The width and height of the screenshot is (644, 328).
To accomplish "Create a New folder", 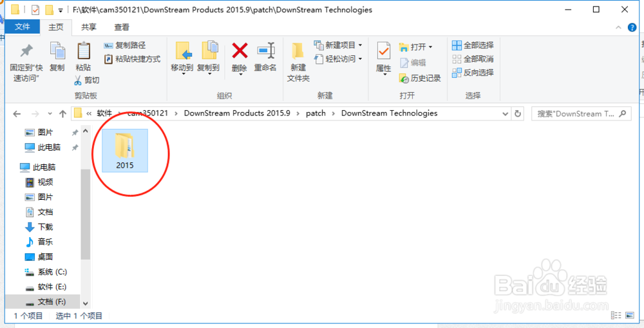I will click(298, 62).
